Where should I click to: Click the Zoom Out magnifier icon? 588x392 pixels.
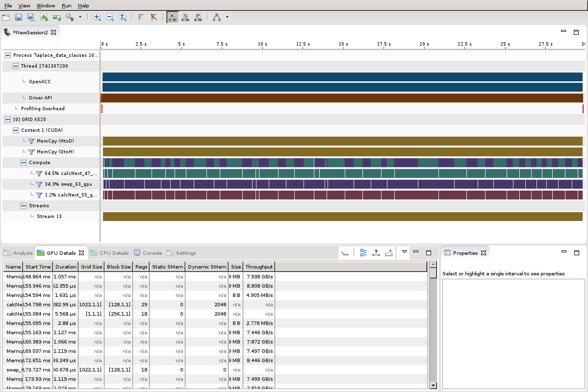110,17
